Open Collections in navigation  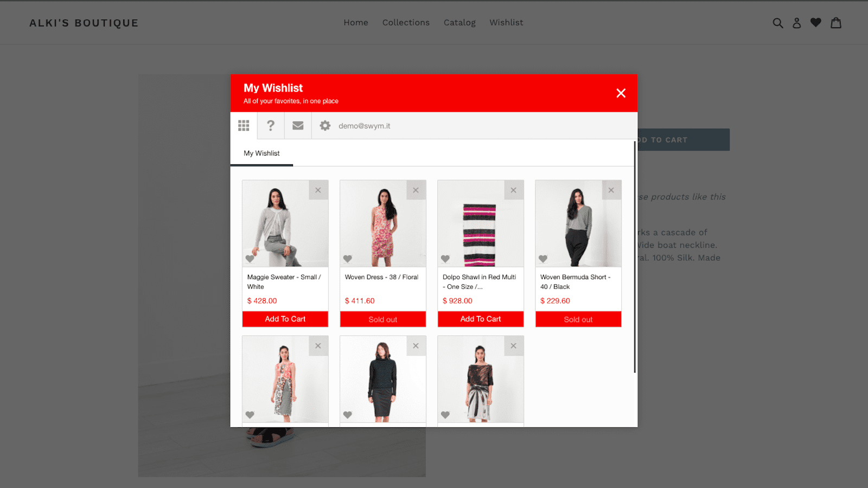pos(406,23)
